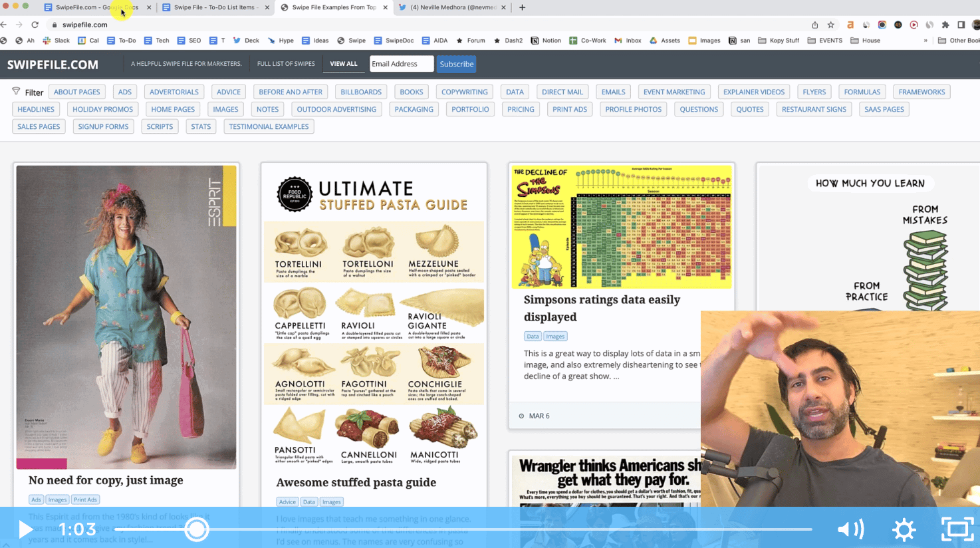Open the Deck Twitter bookmark
Screen dimensions: 980x548
[245, 41]
